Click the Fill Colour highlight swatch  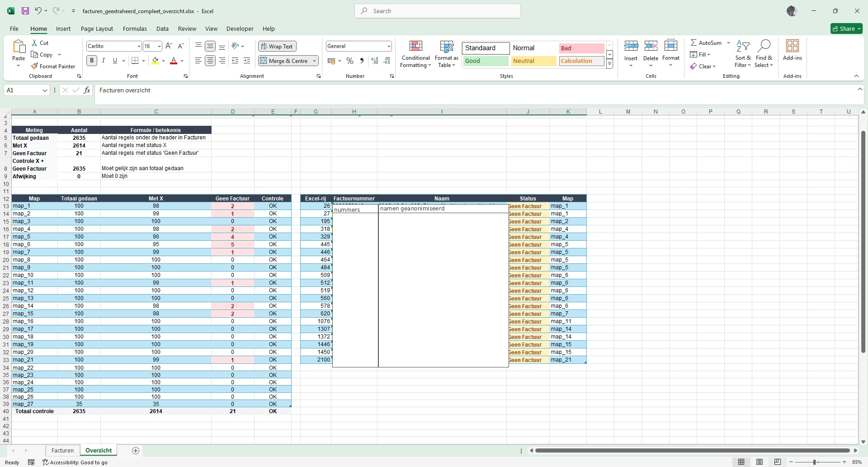pyautogui.click(x=155, y=61)
